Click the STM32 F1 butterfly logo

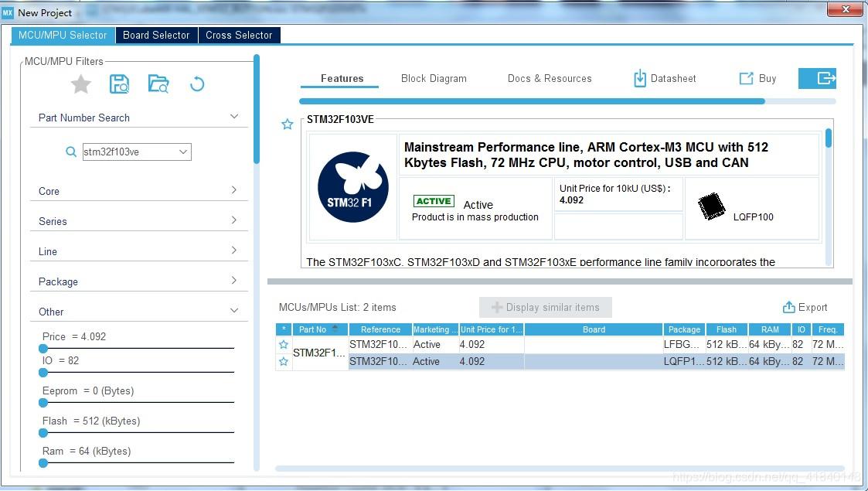click(352, 187)
